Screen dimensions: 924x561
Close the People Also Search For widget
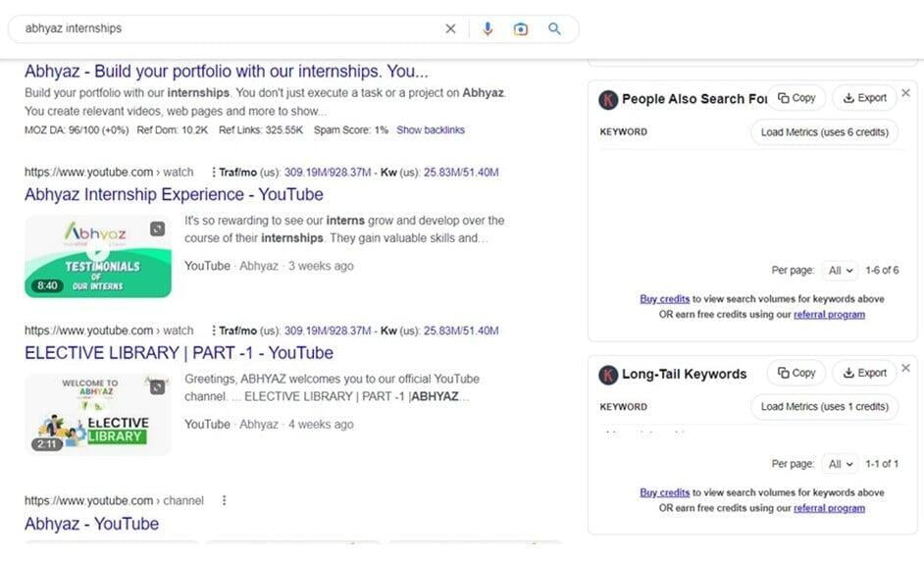tap(905, 93)
